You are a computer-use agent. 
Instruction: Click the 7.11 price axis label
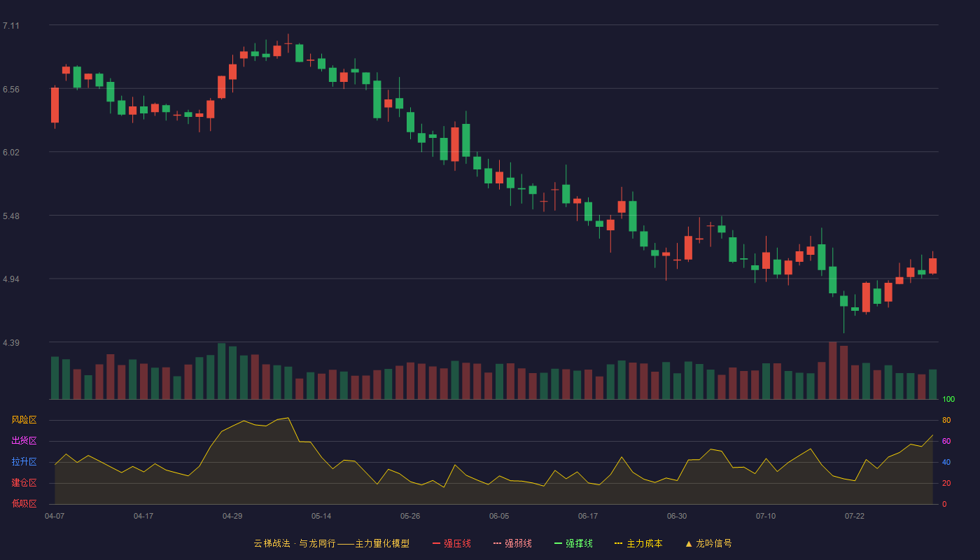click(x=11, y=26)
